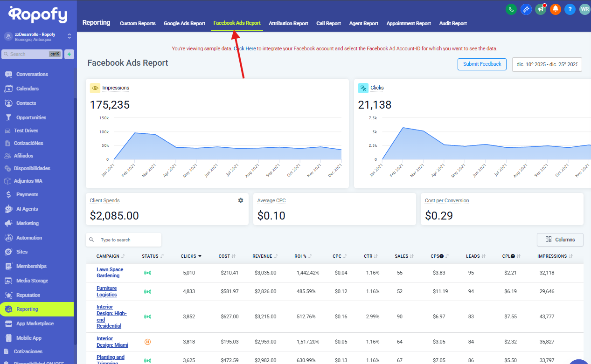Expand the zzDesarrollo - Ropofy account switcher
This screenshot has height=364, width=591.
click(x=69, y=36)
